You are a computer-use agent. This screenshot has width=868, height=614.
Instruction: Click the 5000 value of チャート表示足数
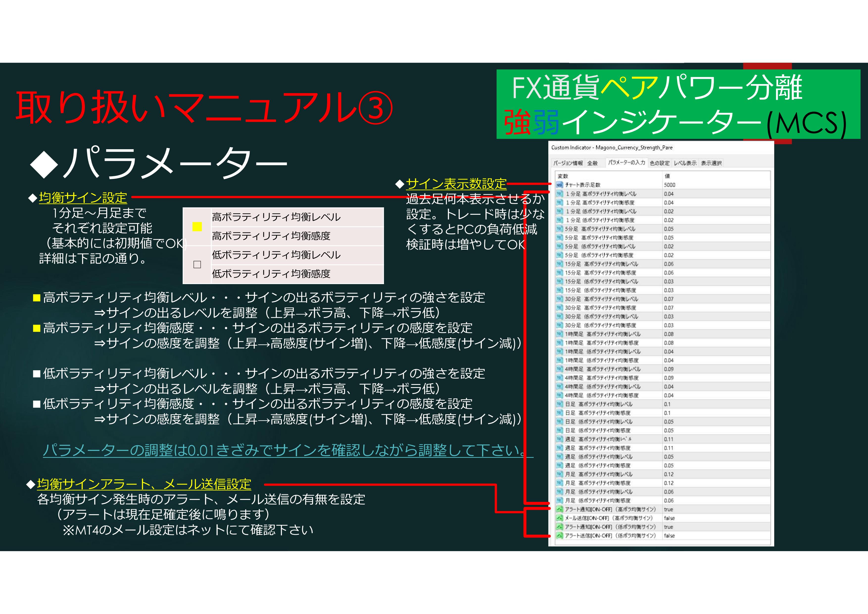669,185
